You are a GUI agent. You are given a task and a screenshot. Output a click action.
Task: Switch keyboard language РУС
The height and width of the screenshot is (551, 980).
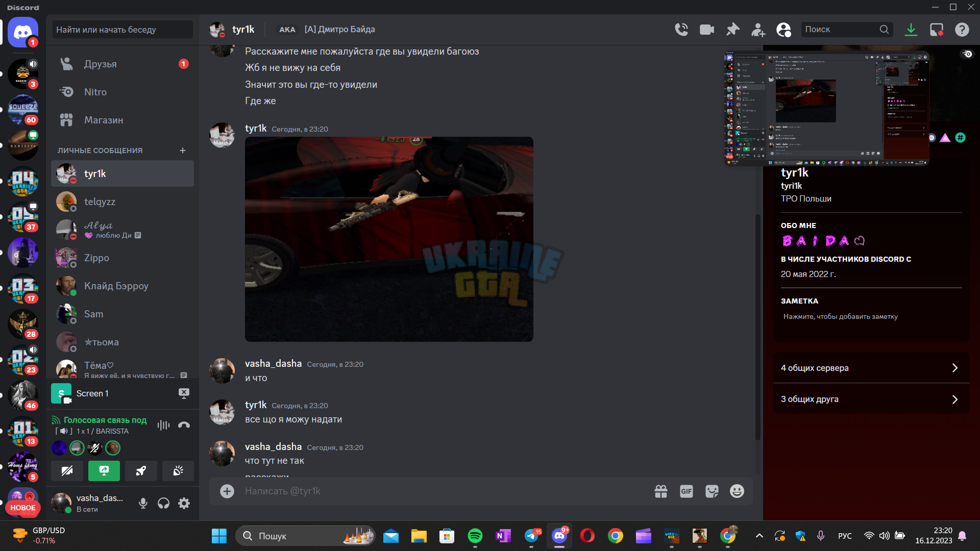coord(845,536)
